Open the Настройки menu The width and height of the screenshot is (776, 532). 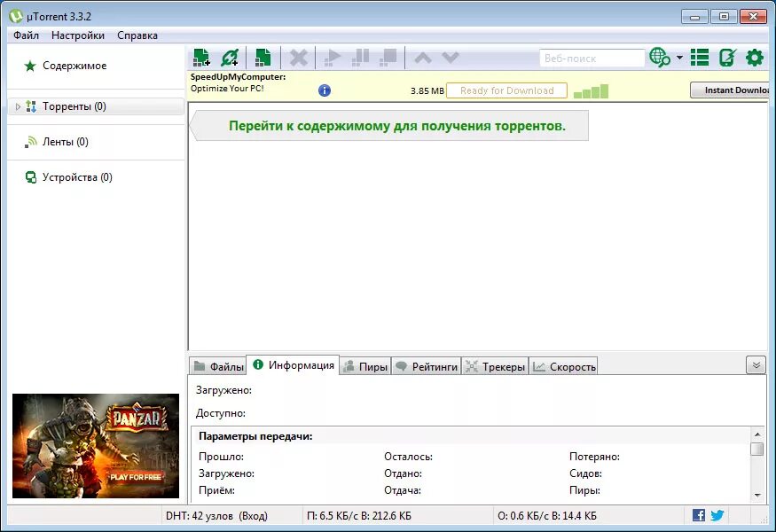(77, 35)
